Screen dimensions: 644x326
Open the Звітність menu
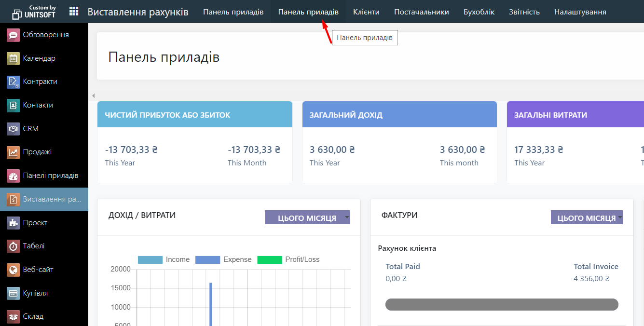(524, 12)
